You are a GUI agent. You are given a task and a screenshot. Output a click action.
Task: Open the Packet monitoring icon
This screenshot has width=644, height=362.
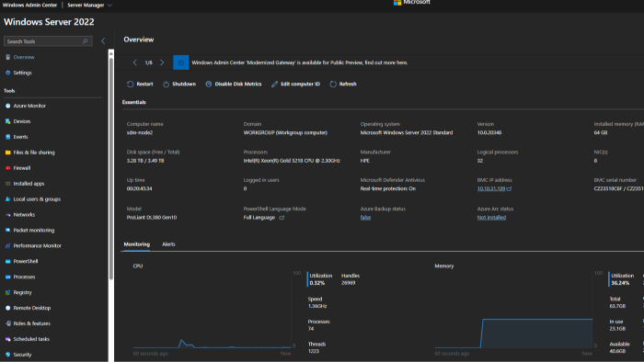point(7,231)
